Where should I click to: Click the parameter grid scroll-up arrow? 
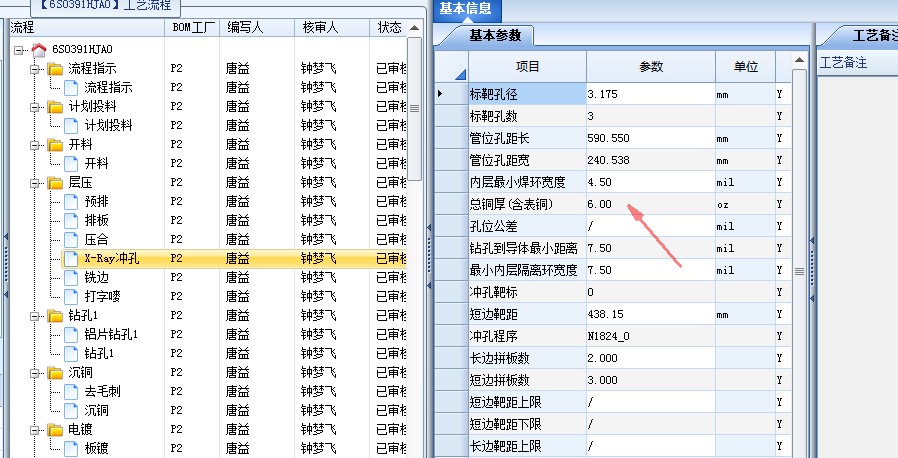click(799, 60)
